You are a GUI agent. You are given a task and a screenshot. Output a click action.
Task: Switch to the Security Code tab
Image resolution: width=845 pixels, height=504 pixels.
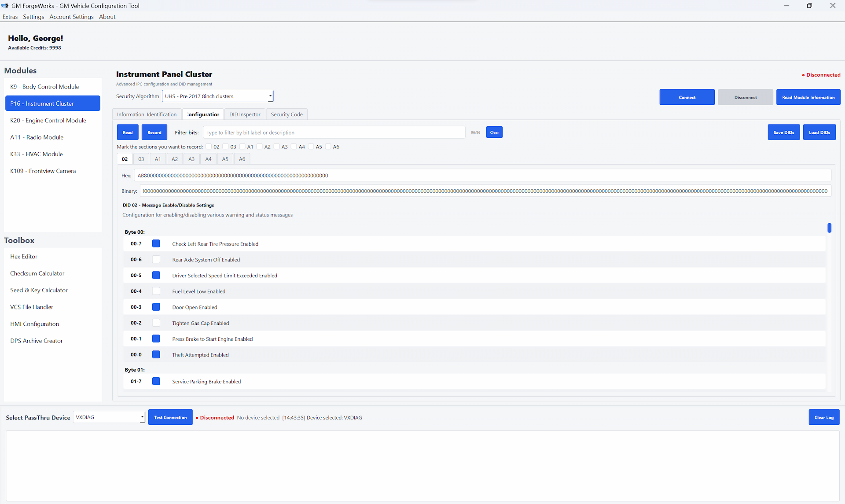(x=287, y=114)
